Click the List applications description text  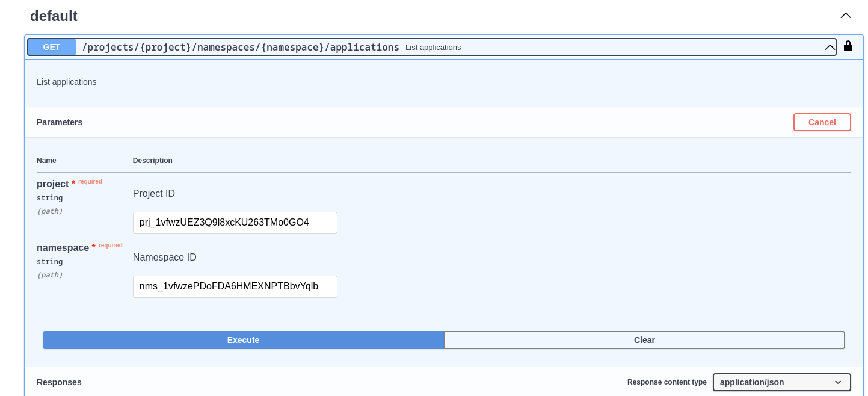pyautogui.click(x=66, y=82)
